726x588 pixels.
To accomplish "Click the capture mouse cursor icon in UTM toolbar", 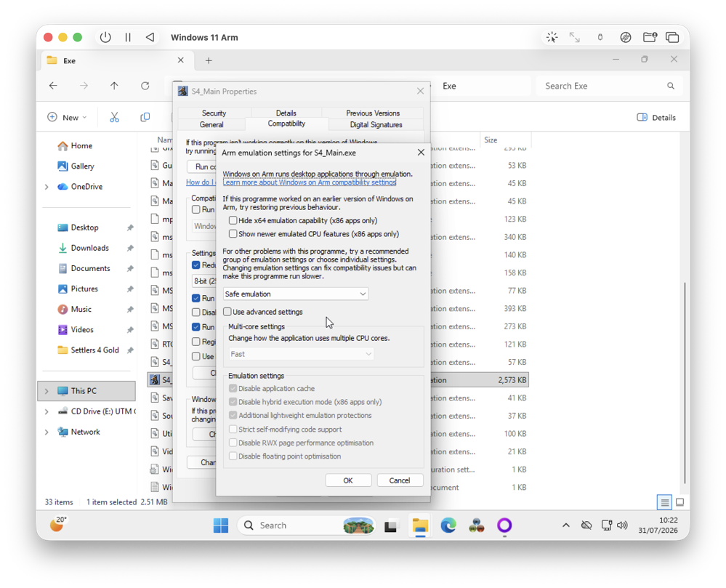I will [x=552, y=38].
